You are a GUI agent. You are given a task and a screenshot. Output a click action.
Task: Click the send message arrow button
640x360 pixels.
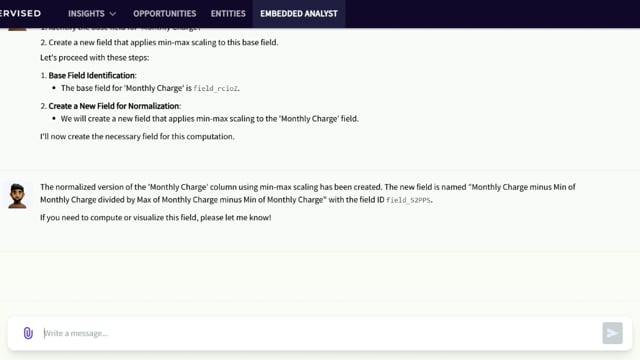point(612,333)
